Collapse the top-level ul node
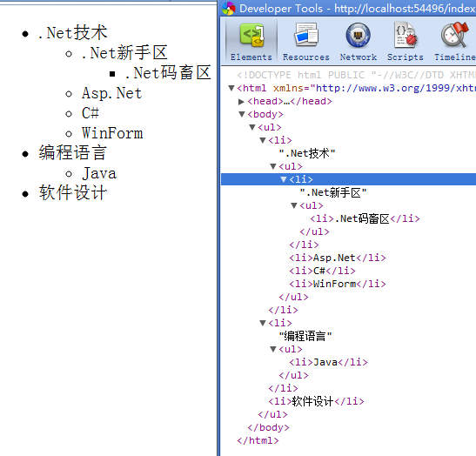This screenshot has height=456, width=476. (x=252, y=127)
